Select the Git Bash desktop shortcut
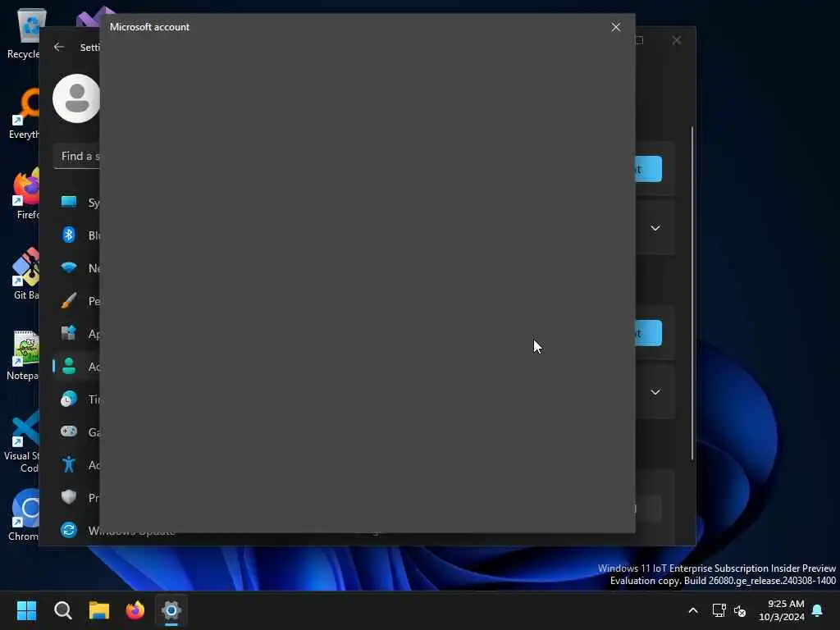 25,274
